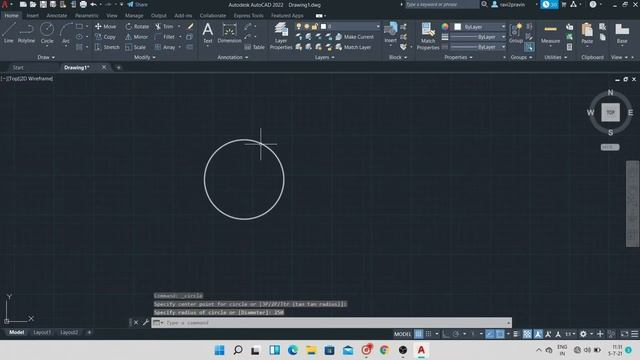Image resolution: width=640 pixels, height=360 pixels.
Task: Open the linetype ByLayer dropdown
Action: point(478,47)
